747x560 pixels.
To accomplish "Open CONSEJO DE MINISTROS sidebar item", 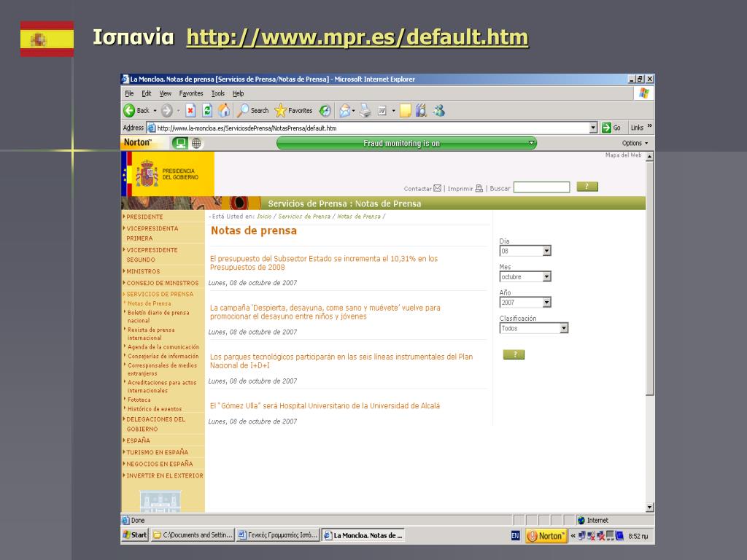I will [x=162, y=283].
